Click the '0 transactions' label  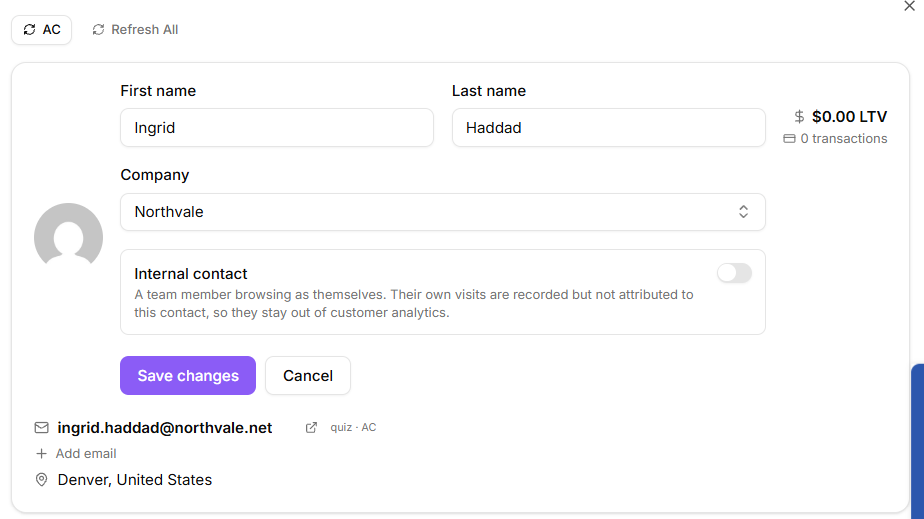[x=843, y=138]
